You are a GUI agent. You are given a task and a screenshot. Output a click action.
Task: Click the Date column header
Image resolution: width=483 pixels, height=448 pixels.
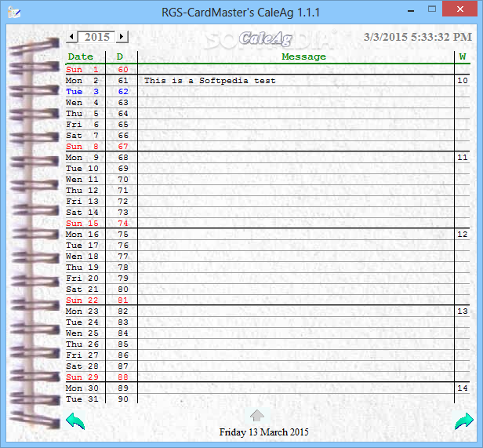(x=81, y=56)
